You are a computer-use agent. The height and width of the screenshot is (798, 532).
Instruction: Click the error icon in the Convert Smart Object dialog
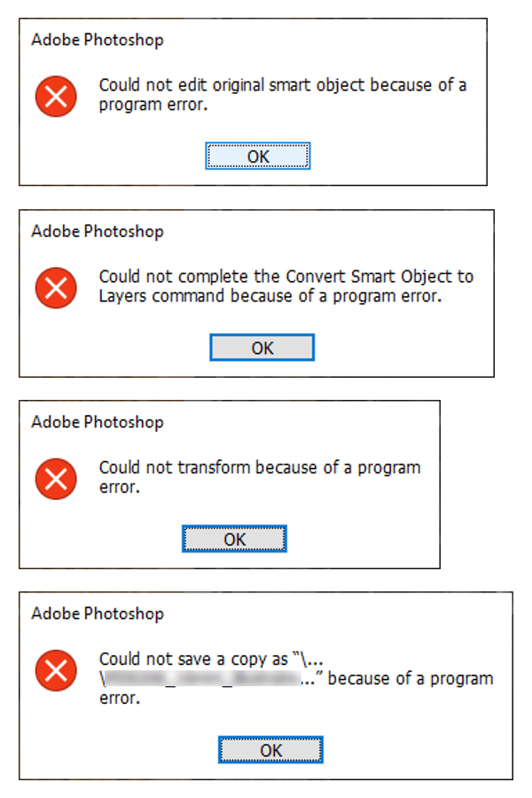[x=56, y=286]
